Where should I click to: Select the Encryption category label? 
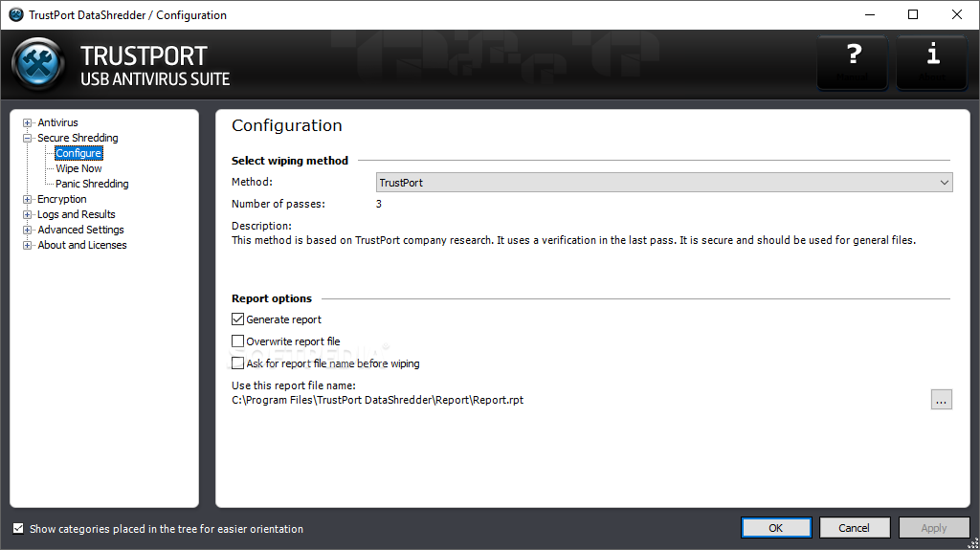(x=62, y=199)
